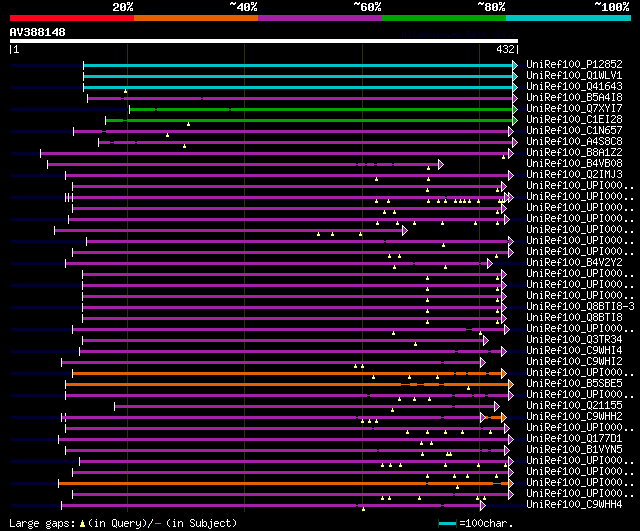Image resolution: width=640 pixels, height=531 pixels.
Task: Click the UniRef100_C1N657 label
Action: point(574,131)
